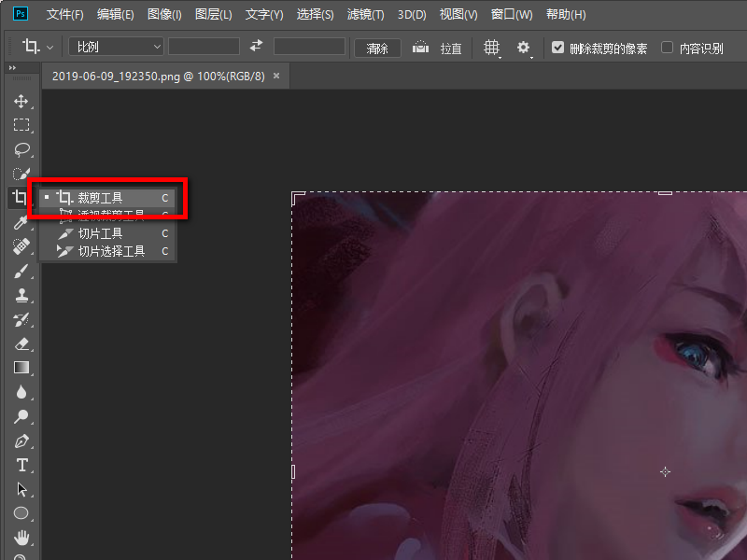Click the Crop tool in the toolbar
The height and width of the screenshot is (560, 747).
click(19, 197)
